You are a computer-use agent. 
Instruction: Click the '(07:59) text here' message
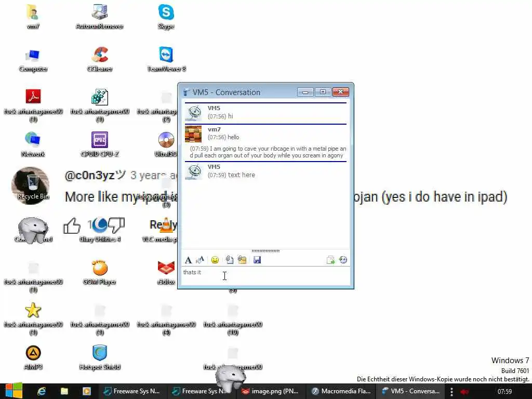231,175
